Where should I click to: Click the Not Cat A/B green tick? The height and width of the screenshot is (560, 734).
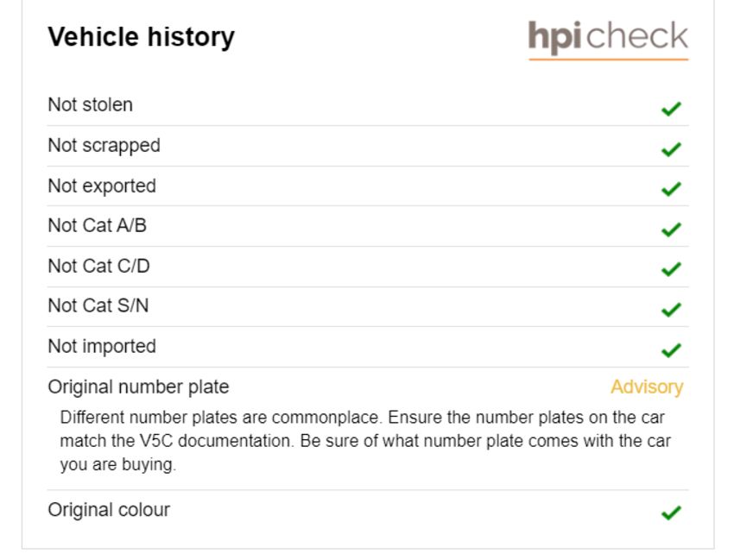[671, 230]
